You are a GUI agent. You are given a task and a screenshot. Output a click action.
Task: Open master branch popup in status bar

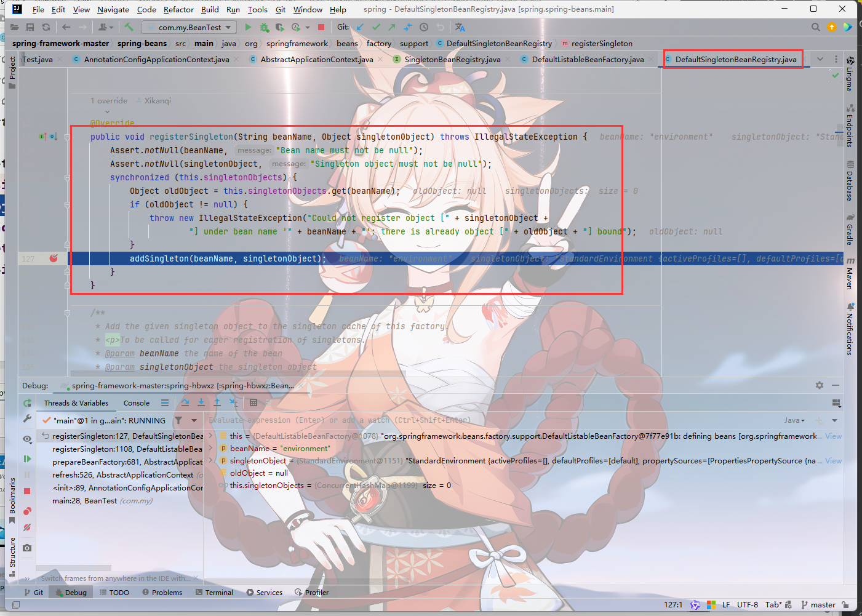click(x=818, y=604)
